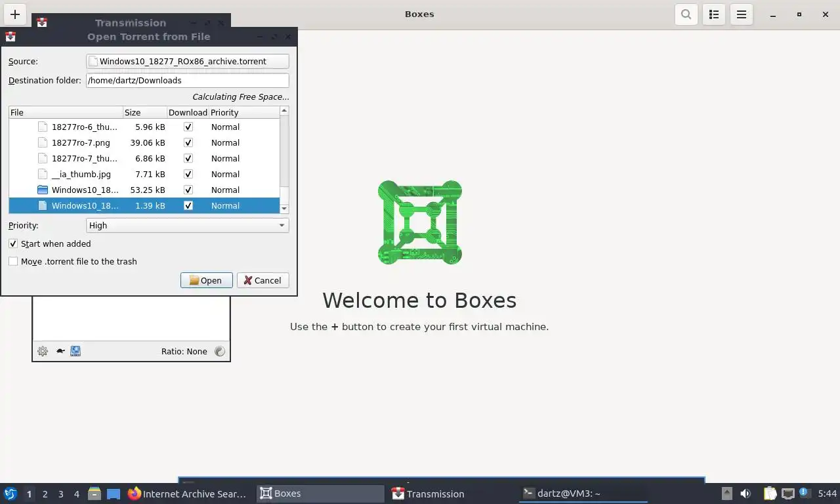Switch Boxes to list view icon
This screenshot has width=840, height=504.
[714, 14]
